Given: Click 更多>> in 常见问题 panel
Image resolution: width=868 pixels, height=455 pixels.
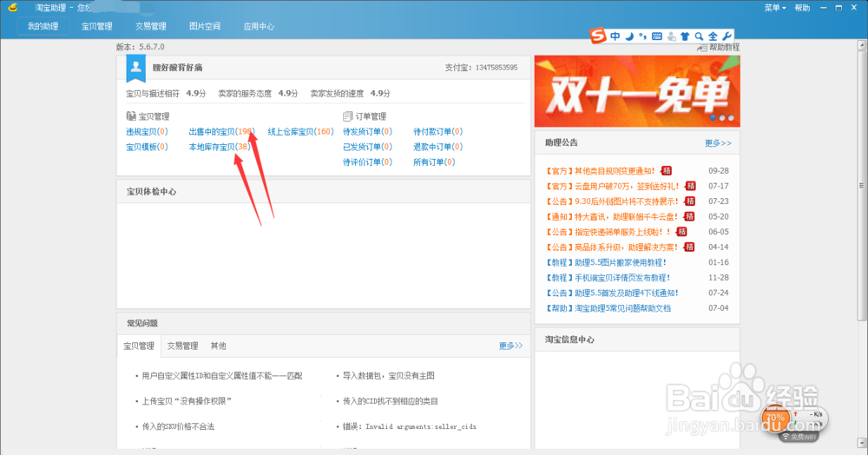Looking at the screenshot, I should [510, 346].
